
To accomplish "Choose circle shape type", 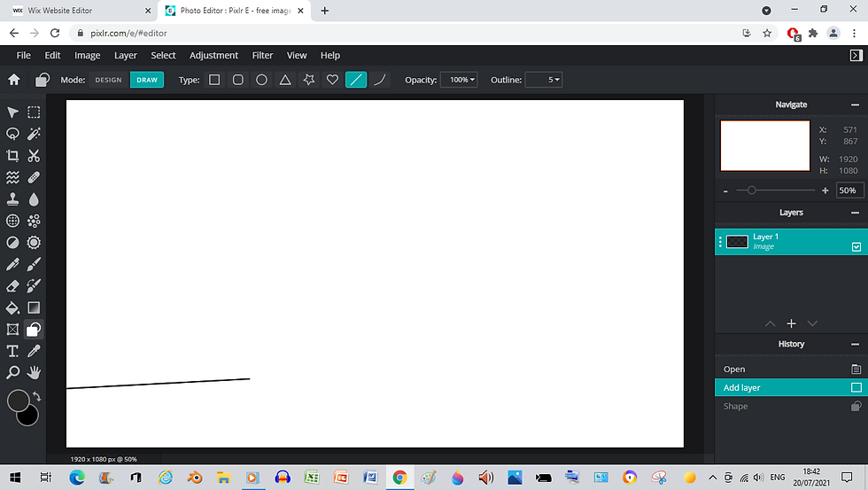I will click(261, 80).
